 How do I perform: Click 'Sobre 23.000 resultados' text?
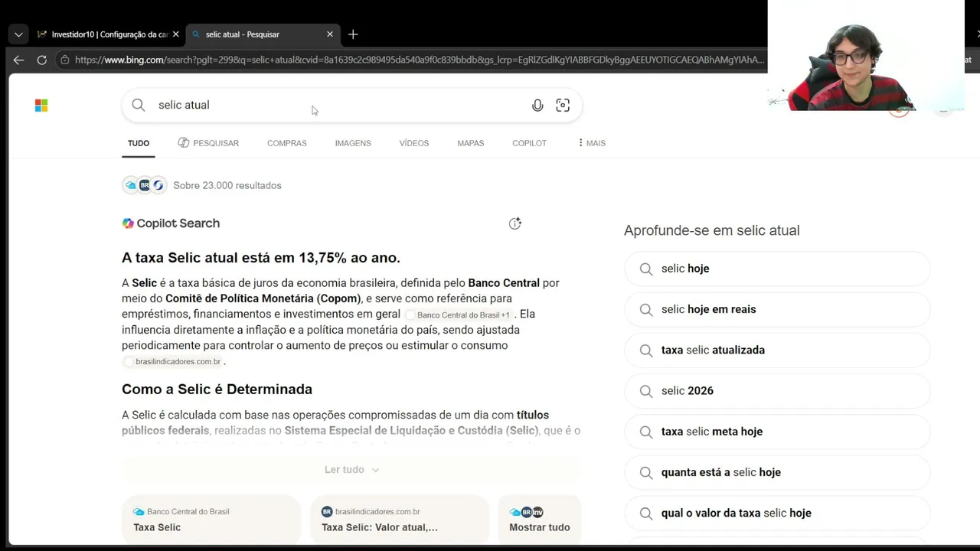[x=227, y=185]
